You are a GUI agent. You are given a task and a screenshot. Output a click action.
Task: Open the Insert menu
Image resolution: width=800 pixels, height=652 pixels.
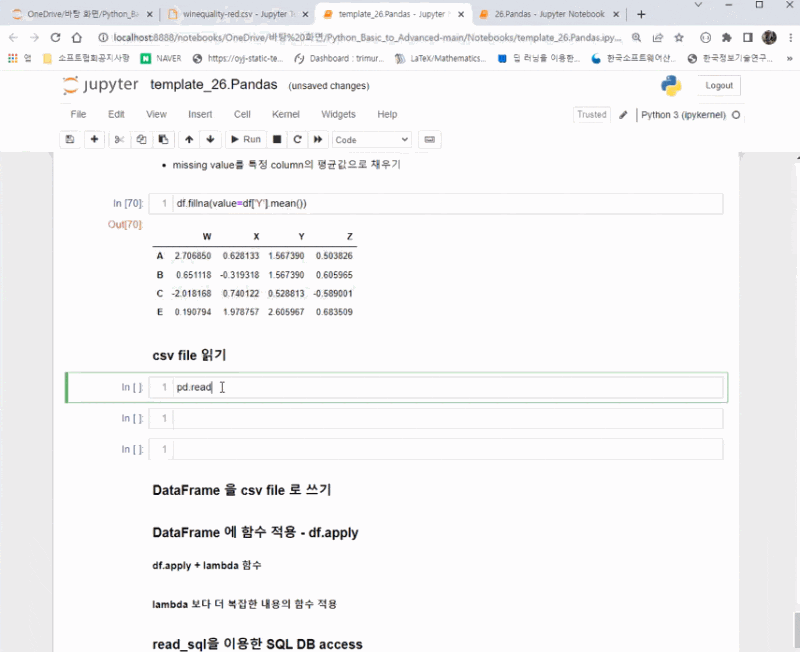tap(200, 114)
